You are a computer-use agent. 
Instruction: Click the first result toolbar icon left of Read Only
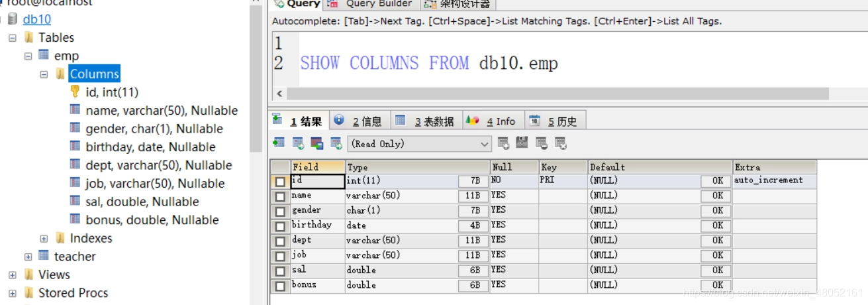click(279, 143)
